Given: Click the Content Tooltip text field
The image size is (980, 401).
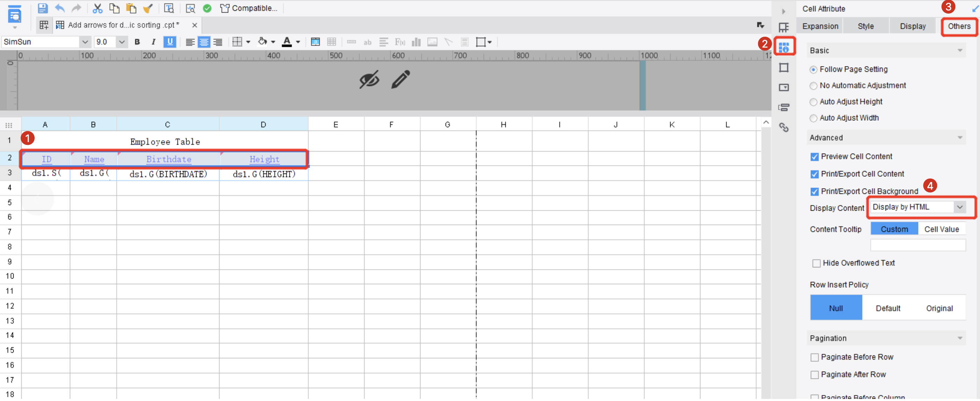Looking at the screenshot, I should tap(918, 245).
